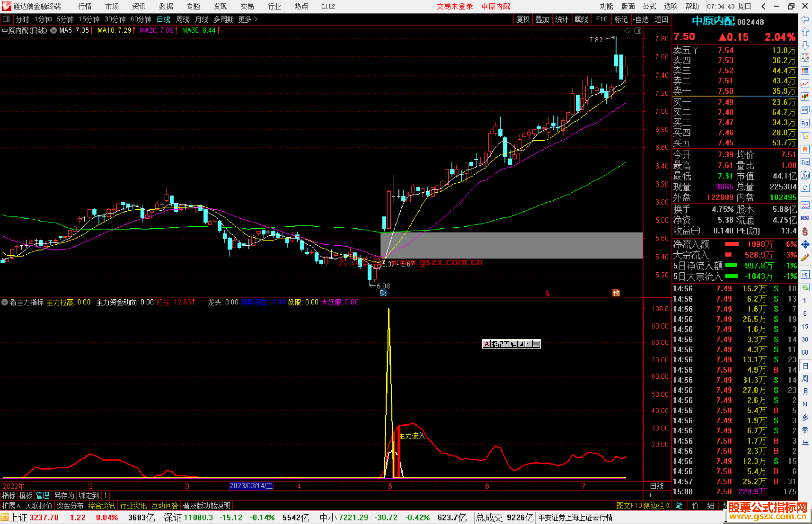This screenshot has height=524, width=812.
Task: Click the F12 icon in the right sidebar
Action: pos(805,162)
